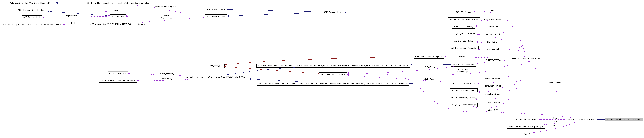Viewport: 644px width, 138px height.
Task: Click the TAO_Objref_Var_T< POA > node
Action: (333, 74)
